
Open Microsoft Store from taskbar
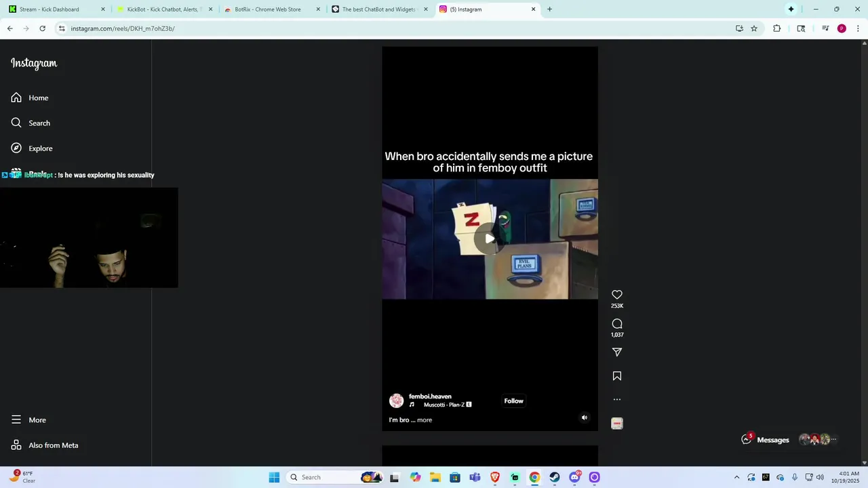[x=455, y=477]
